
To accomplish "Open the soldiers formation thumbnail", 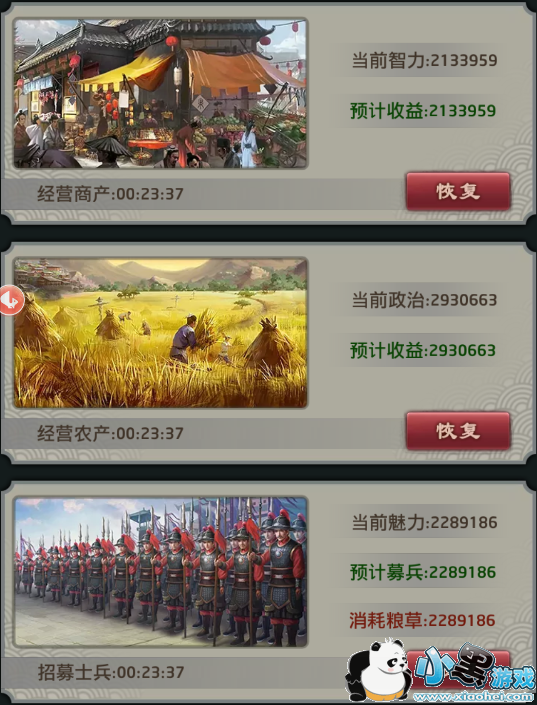I will click(161, 572).
